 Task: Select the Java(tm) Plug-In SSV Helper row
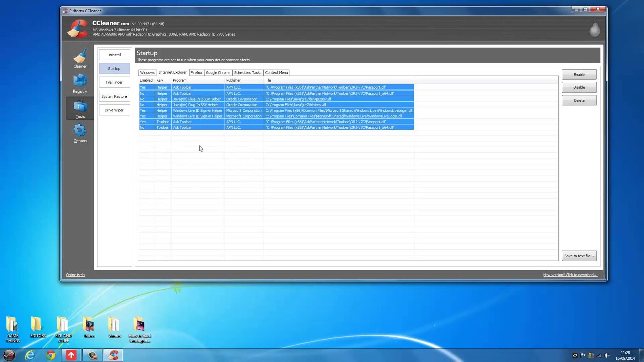click(x=276, y=105)
